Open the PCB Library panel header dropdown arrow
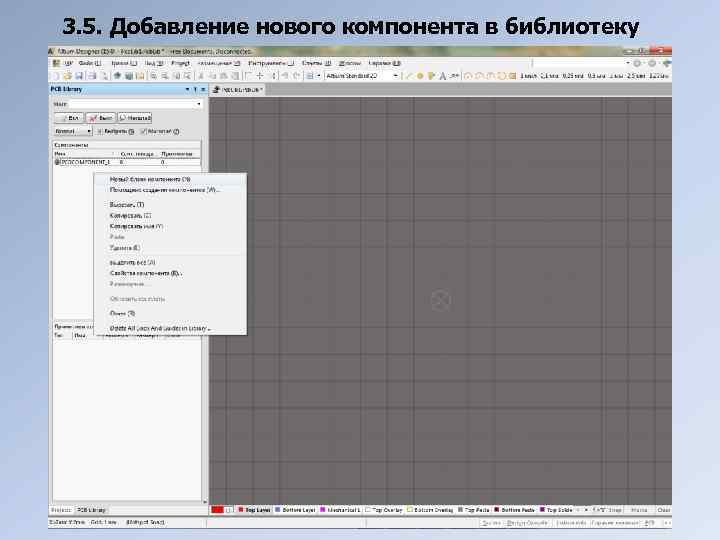 (187, 89)
